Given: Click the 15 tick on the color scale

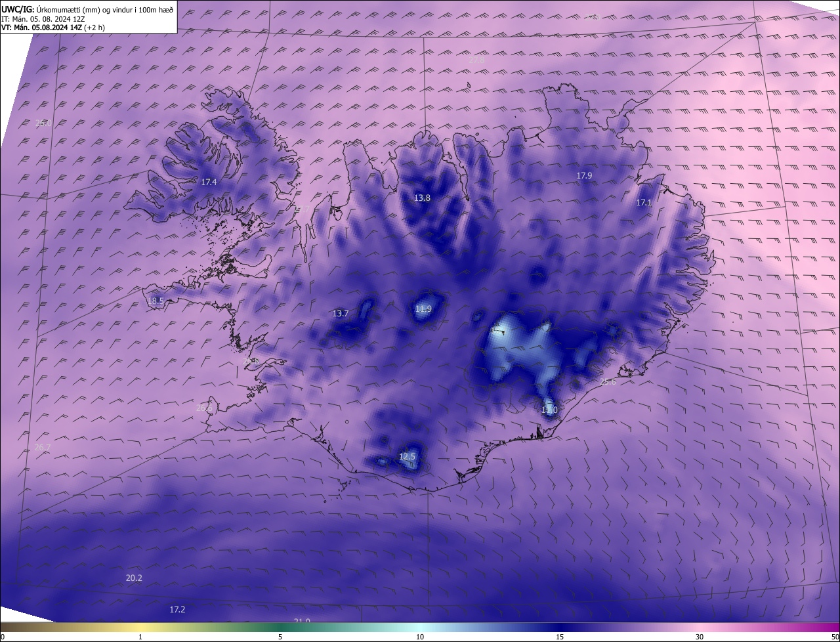Looking at the screenshot, I should coord(560,637).
